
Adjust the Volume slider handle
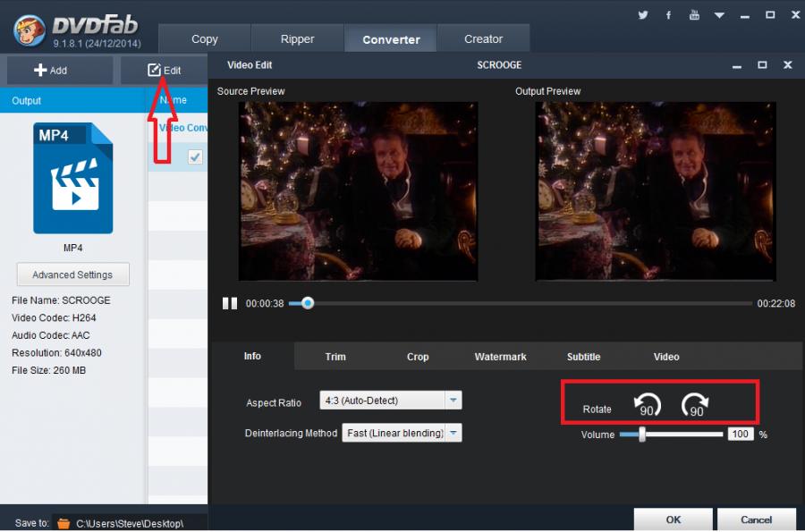tap(641, 435)
